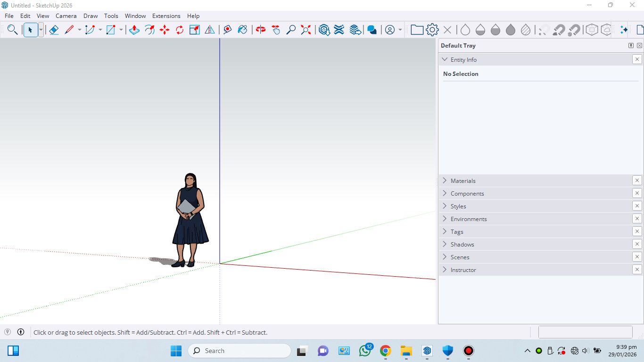
Task: Expand the Scenes panel
Action: [x=445, y=257]
